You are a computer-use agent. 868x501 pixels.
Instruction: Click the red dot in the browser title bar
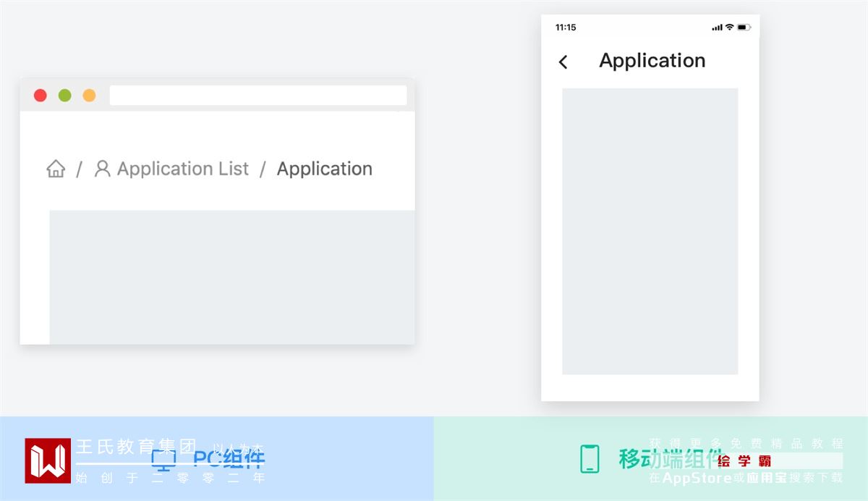[41, 96]
